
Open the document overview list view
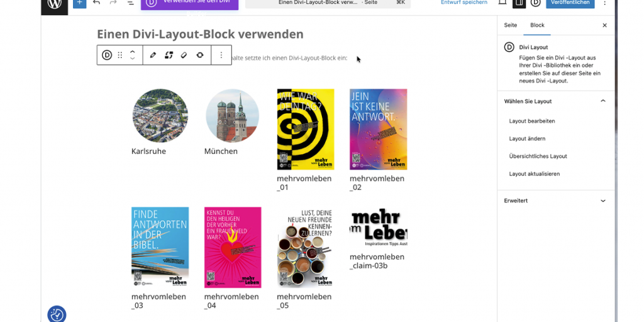(x=131, y=3)
